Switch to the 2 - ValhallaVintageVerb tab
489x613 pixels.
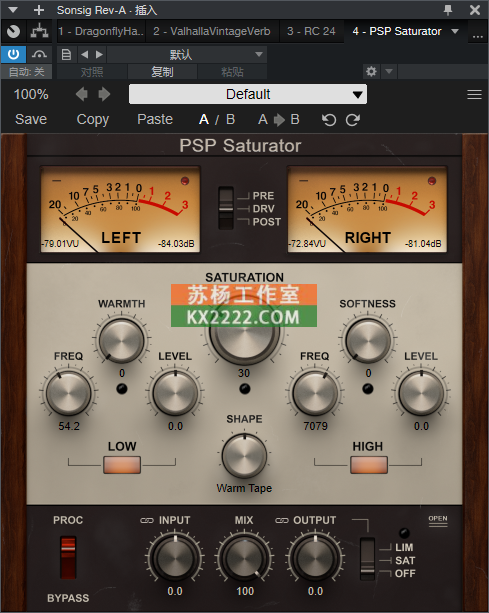click(x=211, y=31)
